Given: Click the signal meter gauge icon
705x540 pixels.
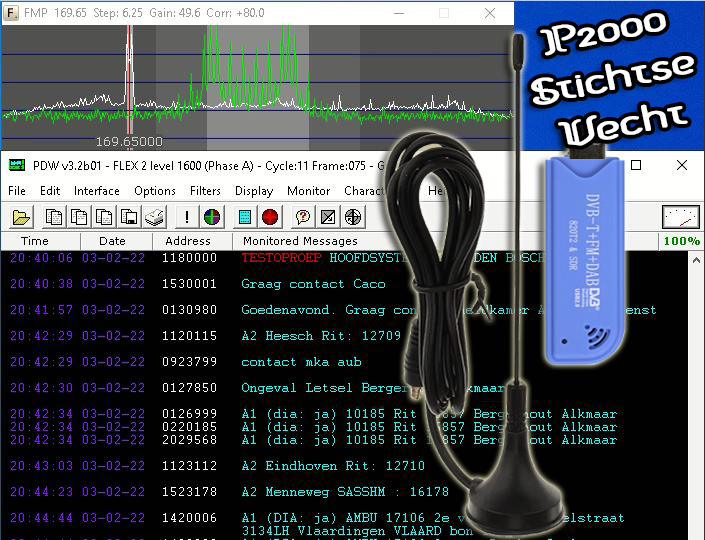Looking at the screenshot, I should pos(681,217).
